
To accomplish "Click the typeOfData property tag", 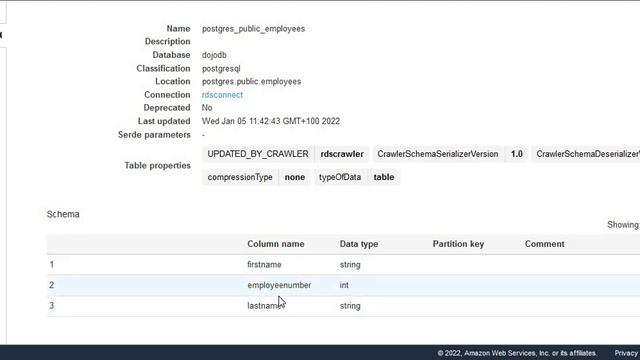I will coord(340,177).
